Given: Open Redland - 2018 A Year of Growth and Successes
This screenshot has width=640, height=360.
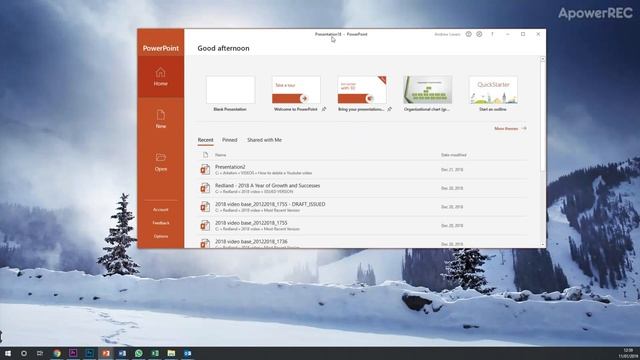Looking at the screenshot, I should [362, 188].
